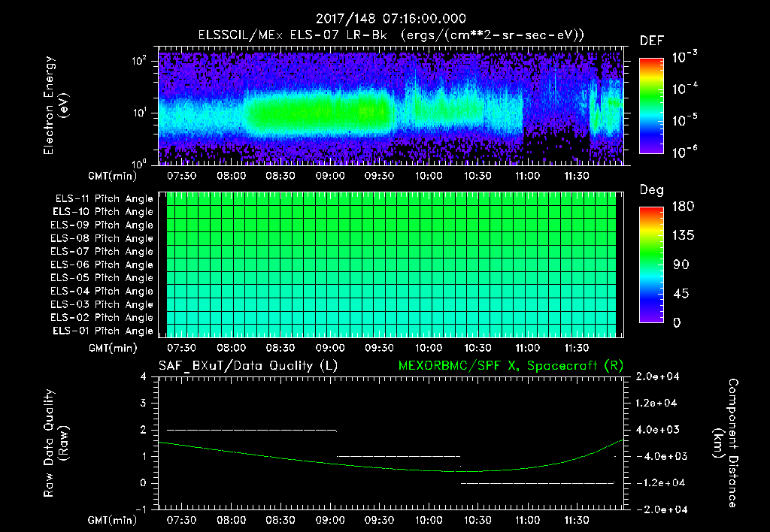Click the quality level 1 data line

coord(399,456)
